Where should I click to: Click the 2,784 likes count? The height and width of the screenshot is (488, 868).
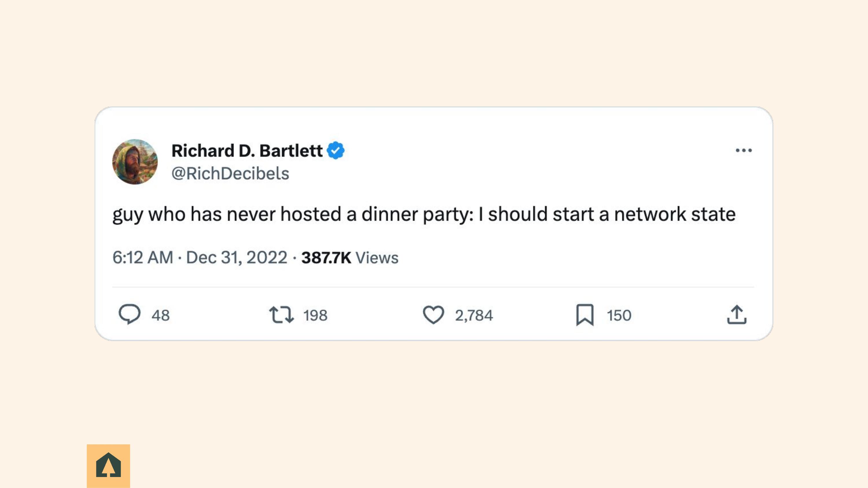click(x=474, y=316)
